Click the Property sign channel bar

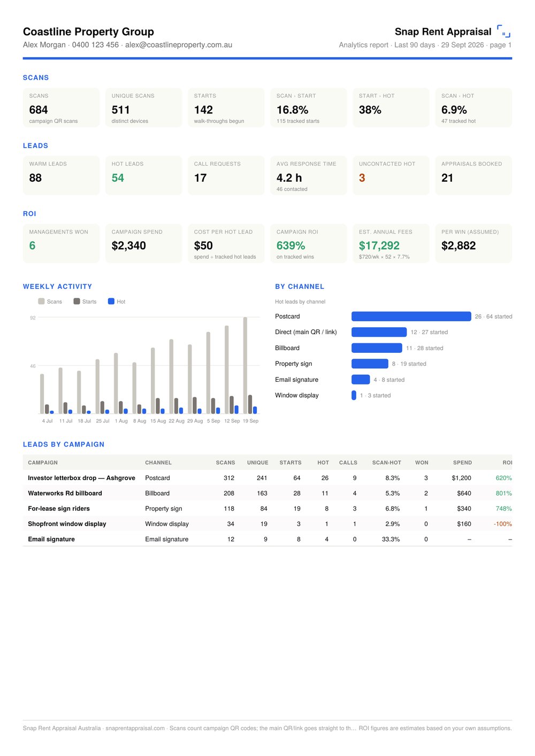[370, 364]
